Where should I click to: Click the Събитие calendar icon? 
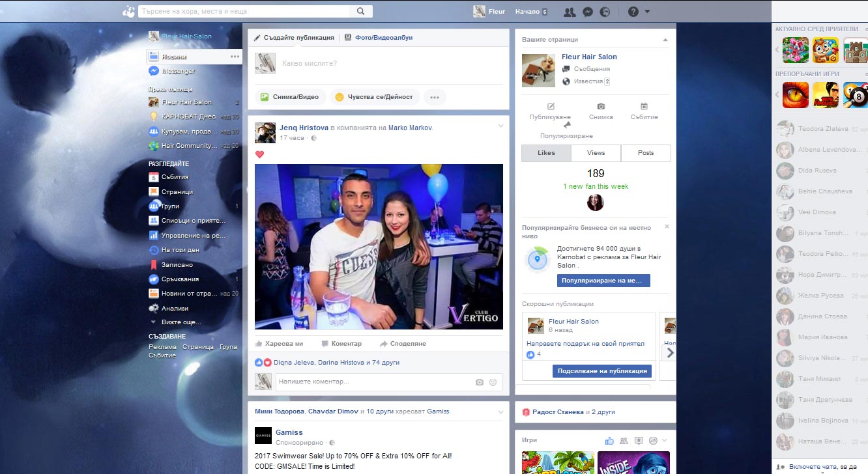coord(644,106)
